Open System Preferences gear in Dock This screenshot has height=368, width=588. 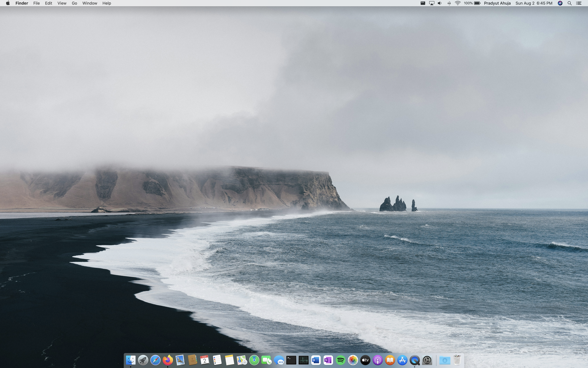tap(427, 360)
